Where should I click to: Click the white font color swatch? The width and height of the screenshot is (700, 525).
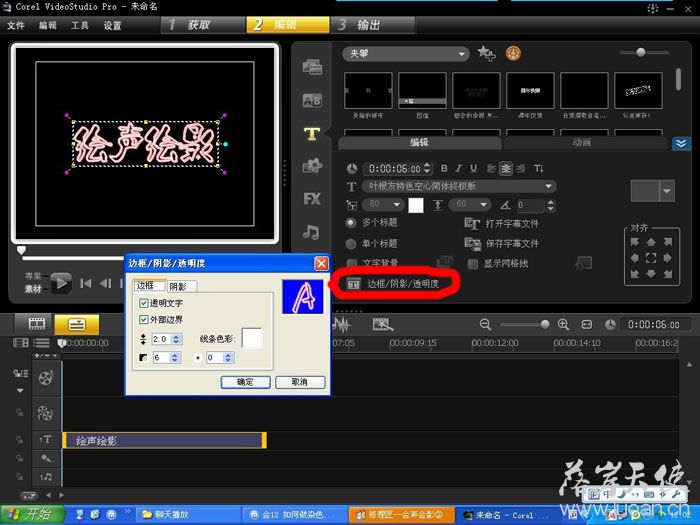416,205
